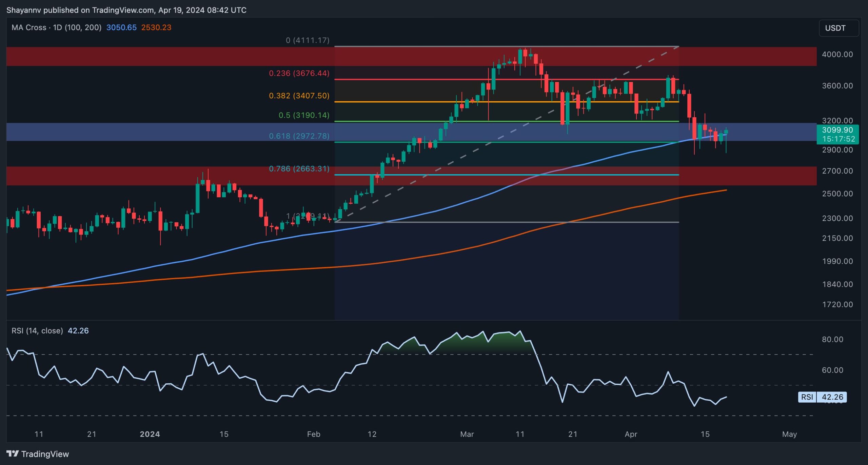Click the 2024 label on the time axis
Viewport: 868px width, 465px height.
(150, 434)
